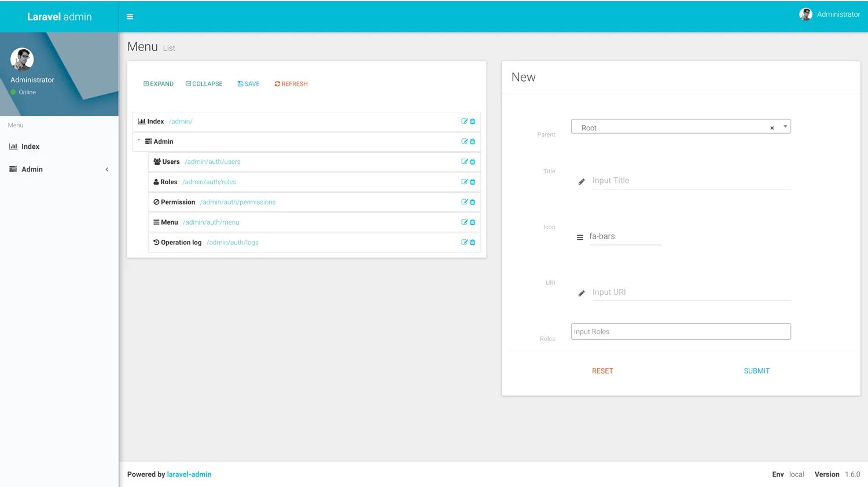Viewport: 868px width, 487px height.
Task: Delete the Admin menu row
Action: tap(472, 141)
